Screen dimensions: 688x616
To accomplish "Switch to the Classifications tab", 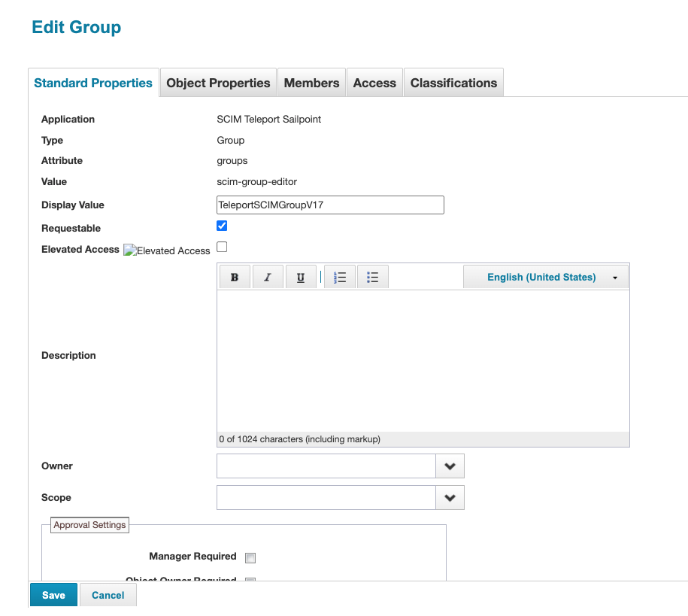I will click(x=453, y=82).
